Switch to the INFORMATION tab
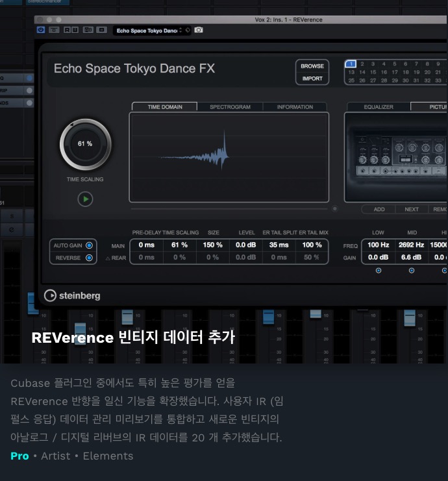448x481 pixels. click(295, 106)
